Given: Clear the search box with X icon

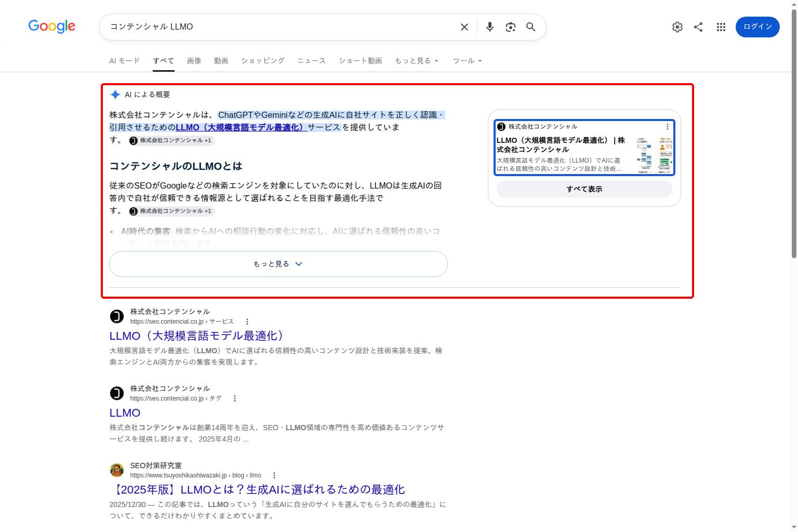Looking at the screenshot, I should click(464, 27).
